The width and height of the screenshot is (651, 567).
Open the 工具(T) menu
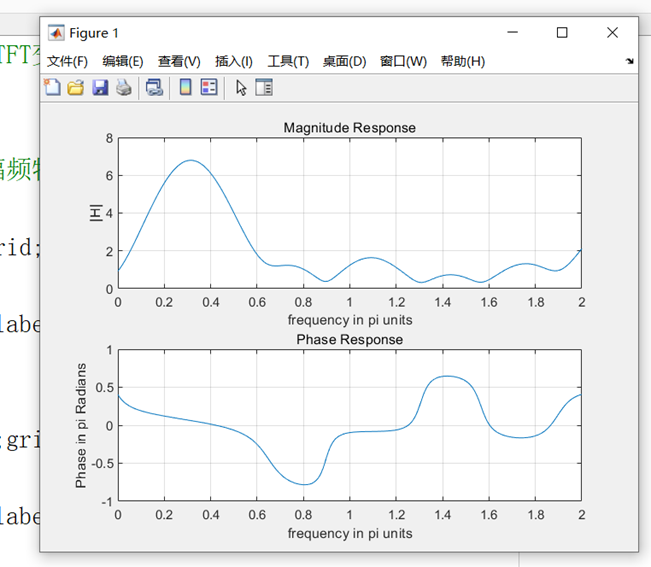[x=288, y=61]
